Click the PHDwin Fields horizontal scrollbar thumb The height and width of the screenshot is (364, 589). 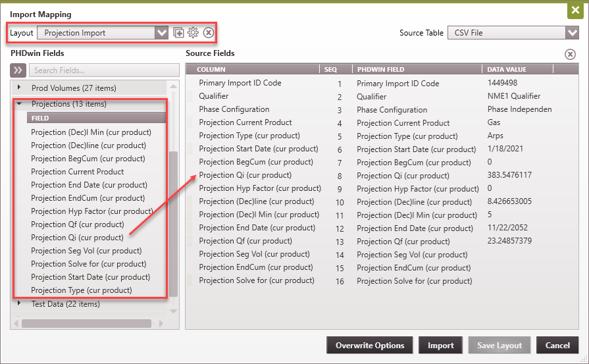coord(86,323)
